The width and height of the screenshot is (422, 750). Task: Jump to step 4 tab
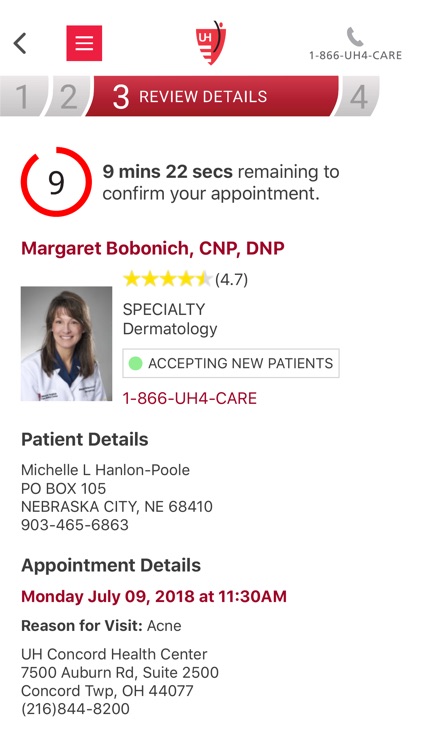357,96
